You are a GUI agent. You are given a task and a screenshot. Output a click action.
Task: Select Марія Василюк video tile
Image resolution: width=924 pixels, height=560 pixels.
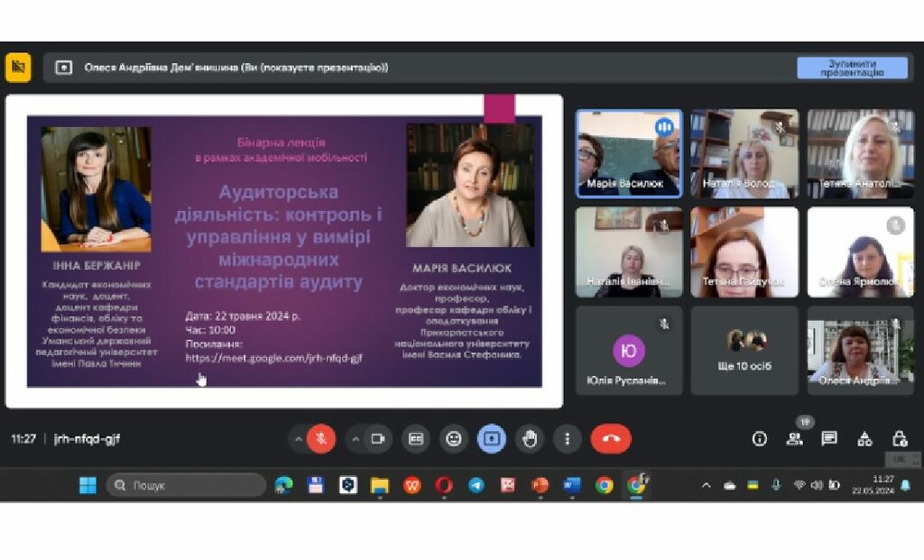630,153
